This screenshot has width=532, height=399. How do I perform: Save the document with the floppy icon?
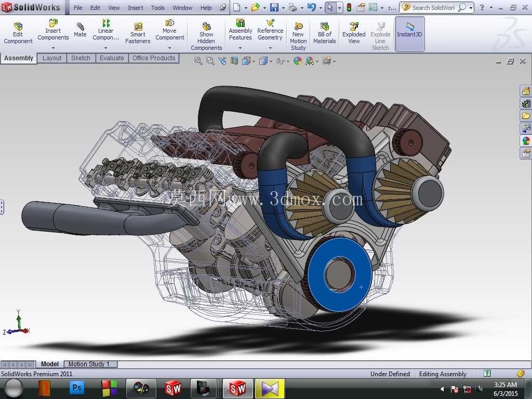coord(274,7)
